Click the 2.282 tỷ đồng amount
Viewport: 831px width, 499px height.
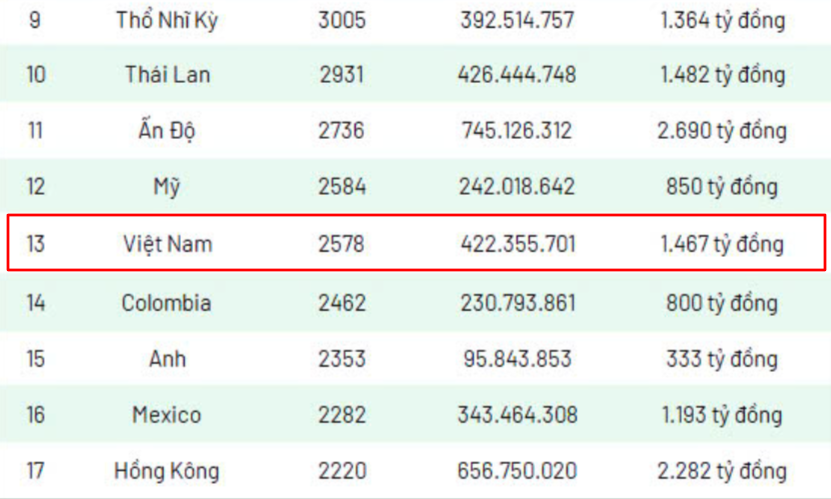tap(722, 471)
